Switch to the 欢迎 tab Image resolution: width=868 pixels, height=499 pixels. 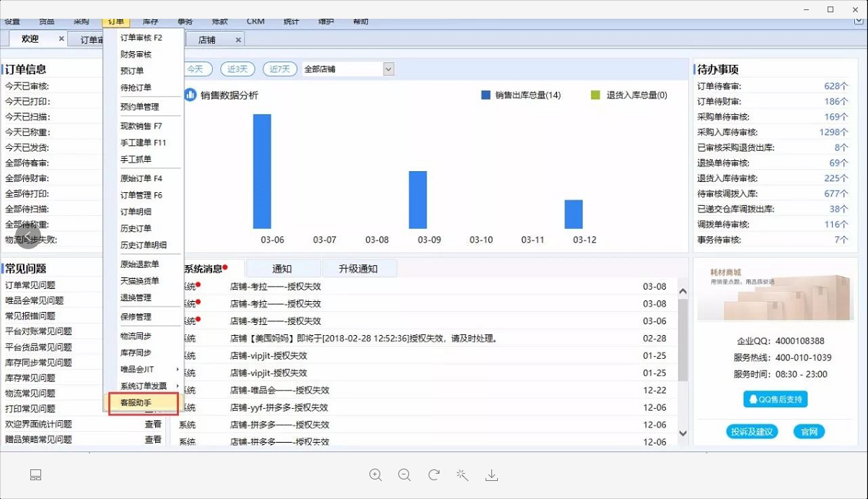[30, 39]
